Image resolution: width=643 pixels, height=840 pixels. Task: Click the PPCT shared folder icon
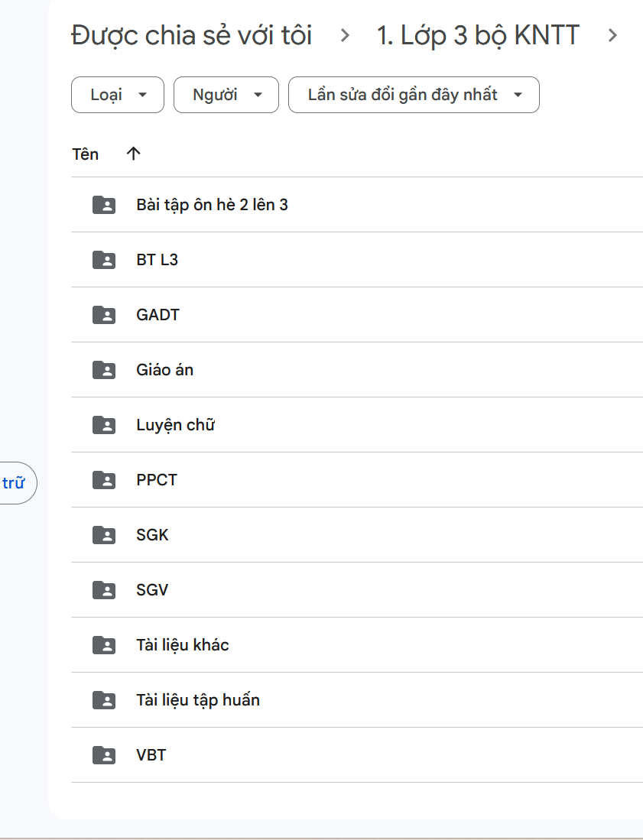104,480
